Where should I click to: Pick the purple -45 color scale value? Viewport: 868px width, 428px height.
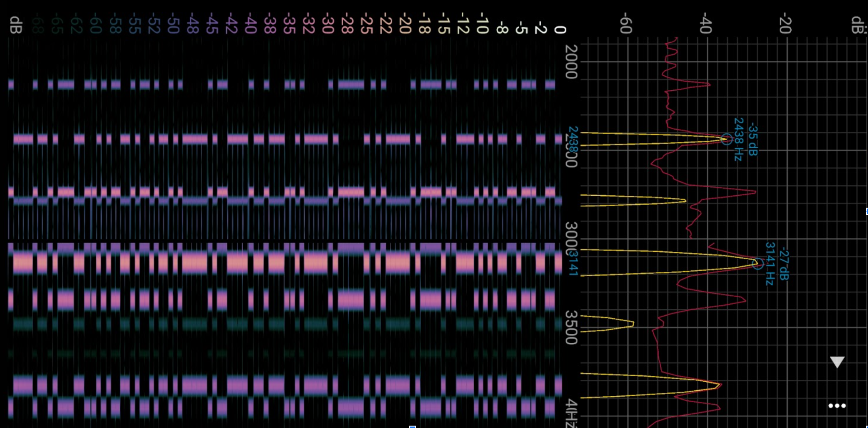click(x=212, y=23)
